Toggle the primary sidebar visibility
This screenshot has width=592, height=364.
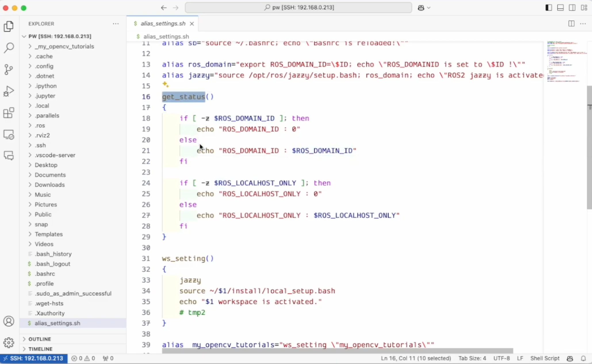(549, 8)
